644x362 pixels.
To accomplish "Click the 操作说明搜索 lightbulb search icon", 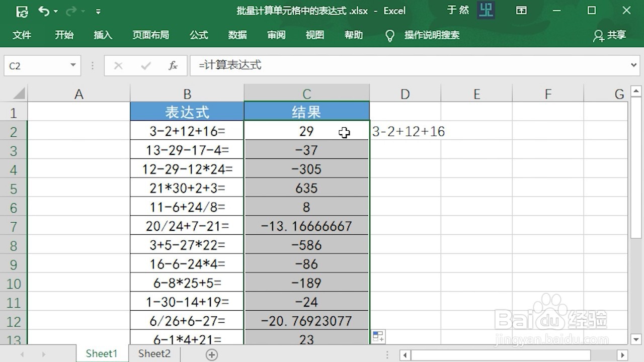I will point(390,35).
